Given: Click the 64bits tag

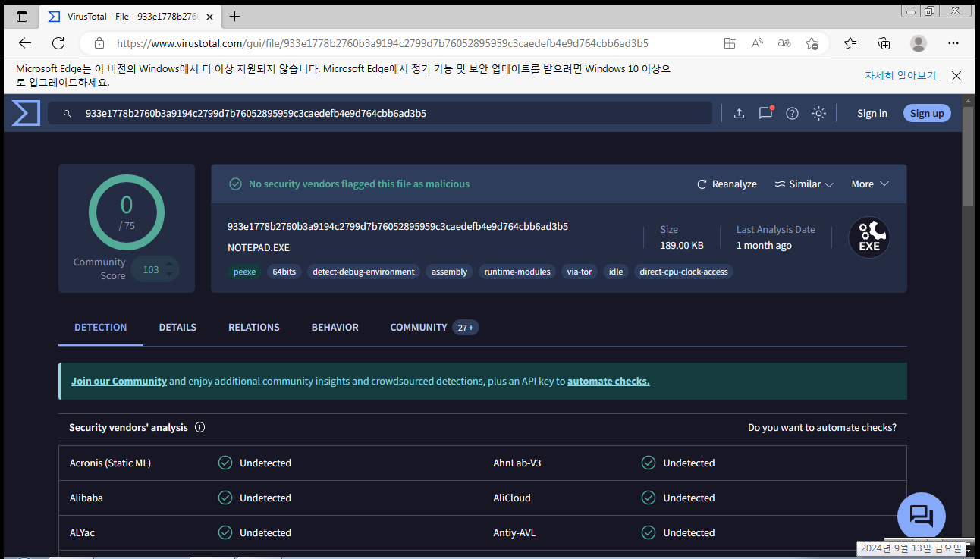Looking at the screenshot, I should click(284, 272).
